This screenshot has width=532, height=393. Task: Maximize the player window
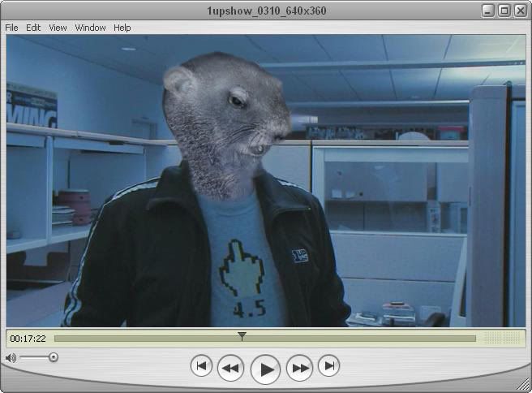point(504,11)
